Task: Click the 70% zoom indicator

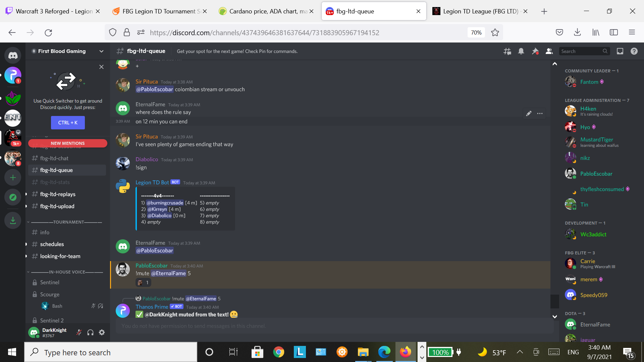Action: (x=476, y=33)
